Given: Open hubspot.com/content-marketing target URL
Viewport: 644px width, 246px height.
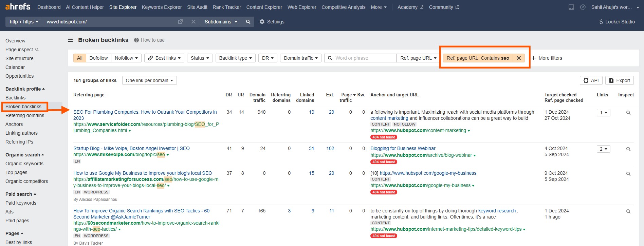Looking at the screenshot, I should 418,130.
